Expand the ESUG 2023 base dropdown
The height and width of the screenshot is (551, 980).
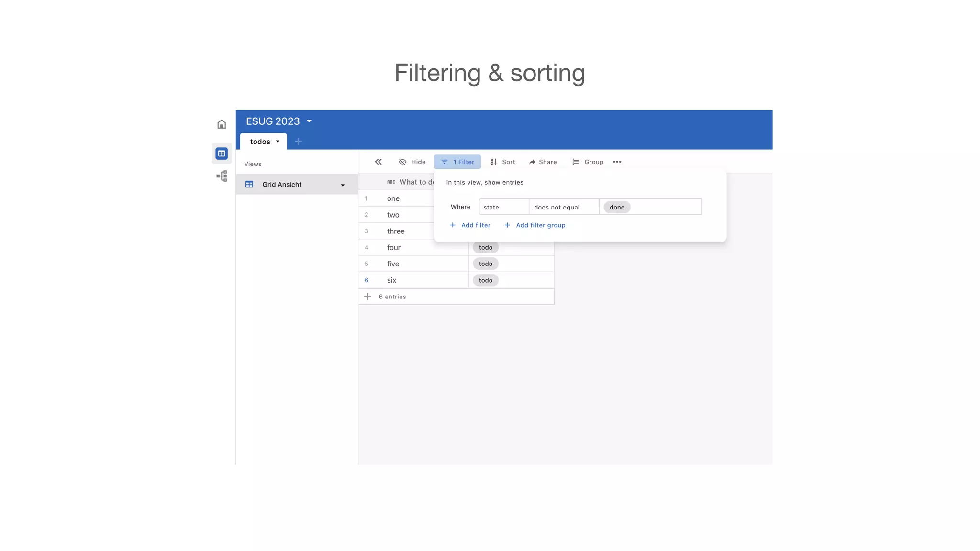click(x=309, y=121)
